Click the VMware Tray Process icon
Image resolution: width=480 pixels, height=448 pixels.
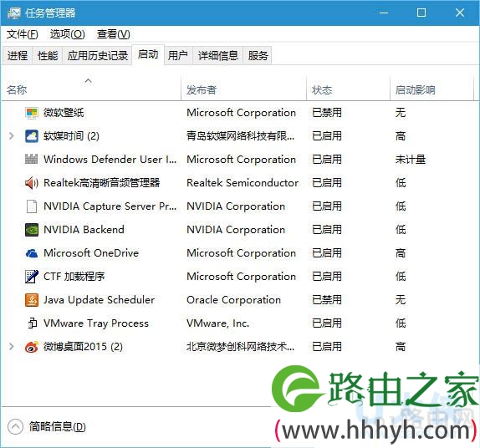pos(32,323)
